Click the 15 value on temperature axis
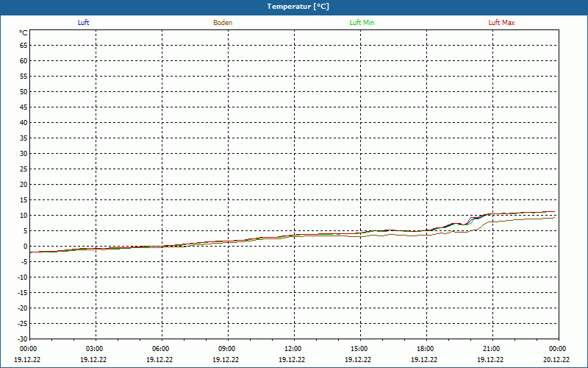The image size is (588, 368). 24,199
